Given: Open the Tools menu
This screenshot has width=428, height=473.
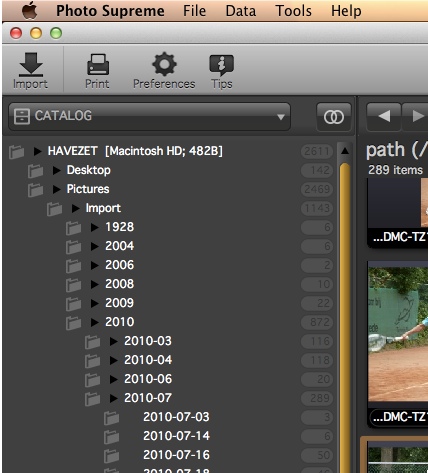Looking at the screenshot, I should pos(293,11).
